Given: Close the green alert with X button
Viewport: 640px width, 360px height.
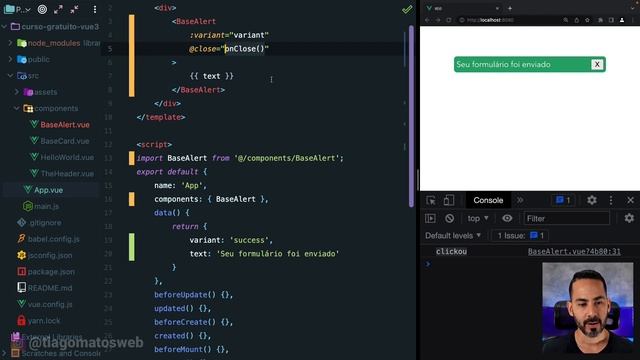Looking at the screenshot, I should pos(597,64).
